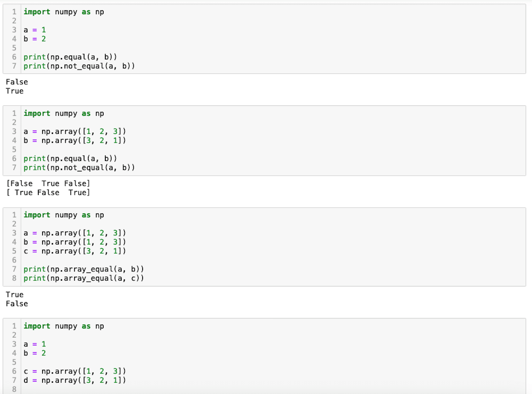
Task: Click 'import numpy as np' in the array_equal cell
Action: tap(64, 215)
